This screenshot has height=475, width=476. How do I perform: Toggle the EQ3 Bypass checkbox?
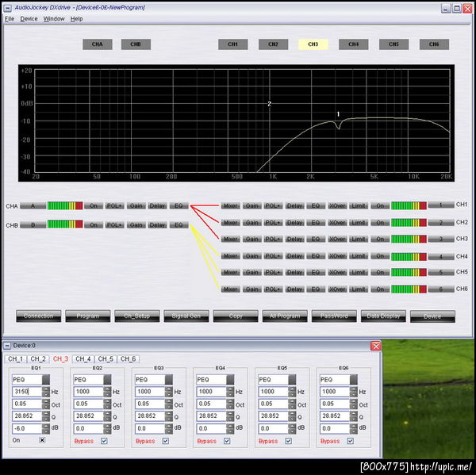click(166, 441)
